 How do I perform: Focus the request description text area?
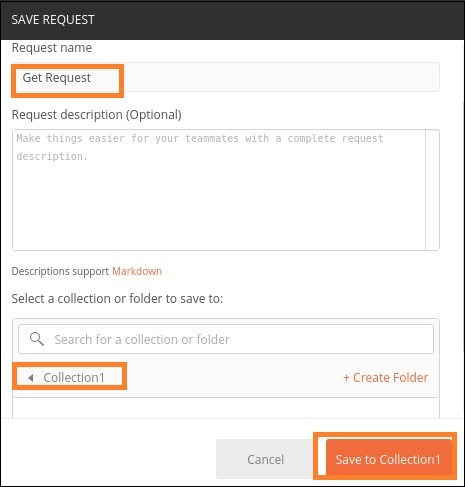pyautogui.click(x=219, y=190)
